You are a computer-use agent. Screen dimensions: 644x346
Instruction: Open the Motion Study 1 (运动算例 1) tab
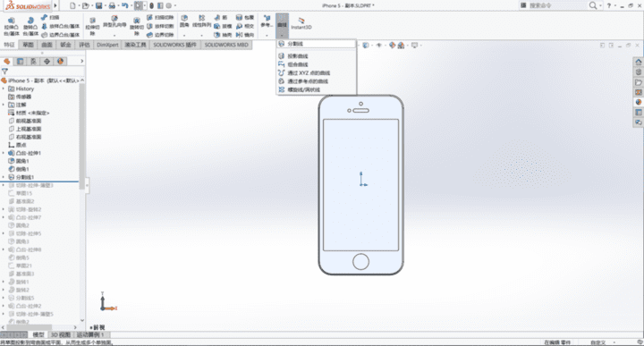[x=90, y=334]
